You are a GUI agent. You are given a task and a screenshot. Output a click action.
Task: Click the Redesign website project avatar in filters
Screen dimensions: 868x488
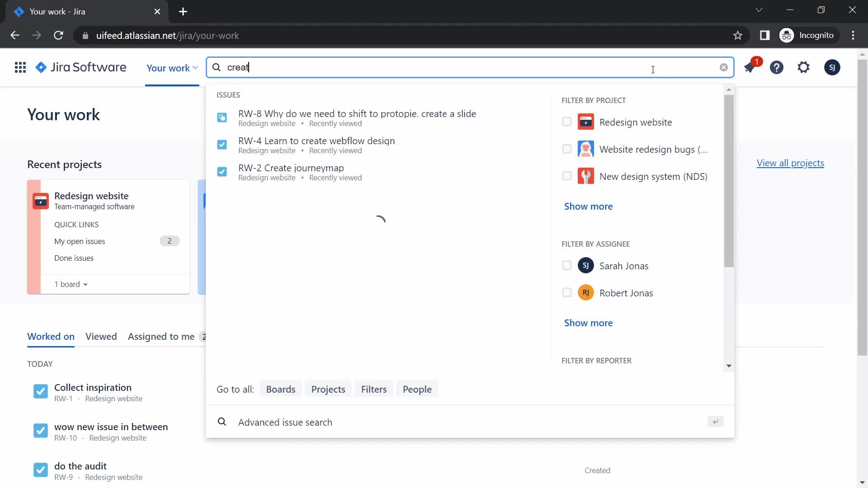coord(586,122)
